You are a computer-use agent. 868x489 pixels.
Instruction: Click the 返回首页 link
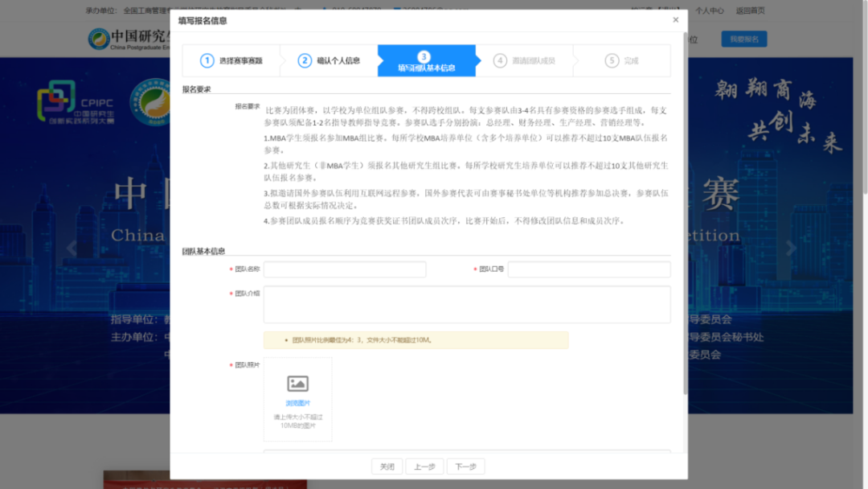coord(750,10)
